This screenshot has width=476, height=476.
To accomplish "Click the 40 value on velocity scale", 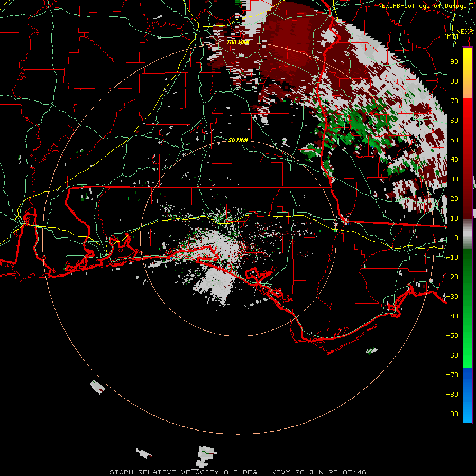I will point(454,159).
